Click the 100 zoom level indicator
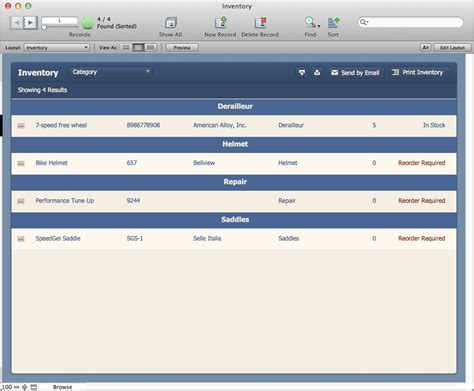The height and width of the screenshot is (391, 474). 7,387
